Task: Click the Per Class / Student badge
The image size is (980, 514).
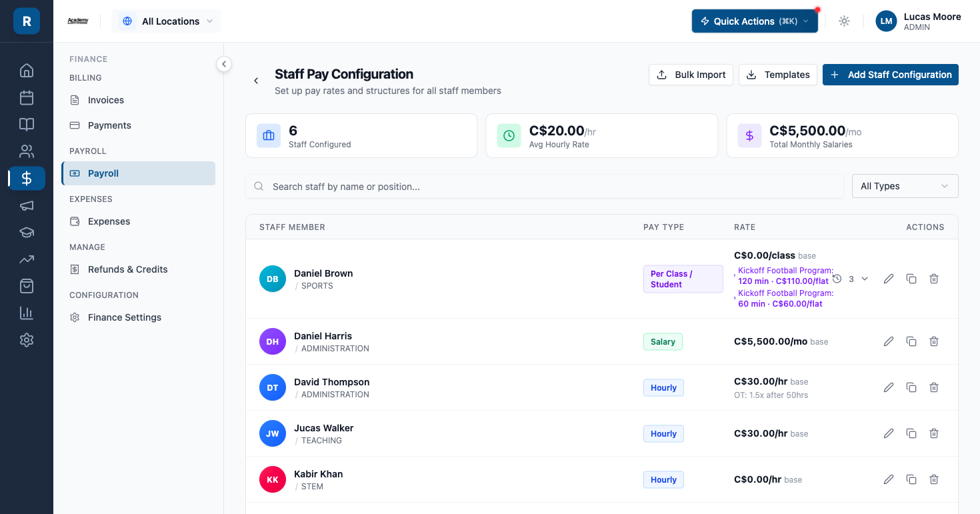Action: tap(683, 279)
